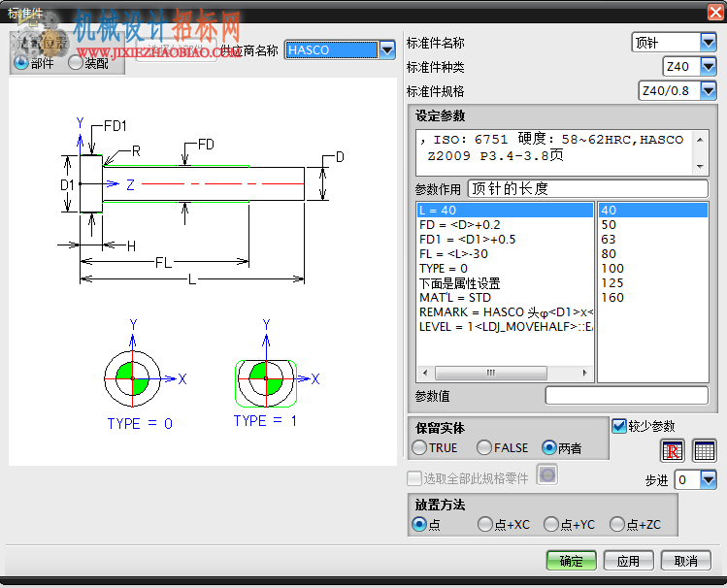Image resolution: width=727 pixels, height=588 pixels.
Task: Select 点+XC placement method
Action: [485, 524]
